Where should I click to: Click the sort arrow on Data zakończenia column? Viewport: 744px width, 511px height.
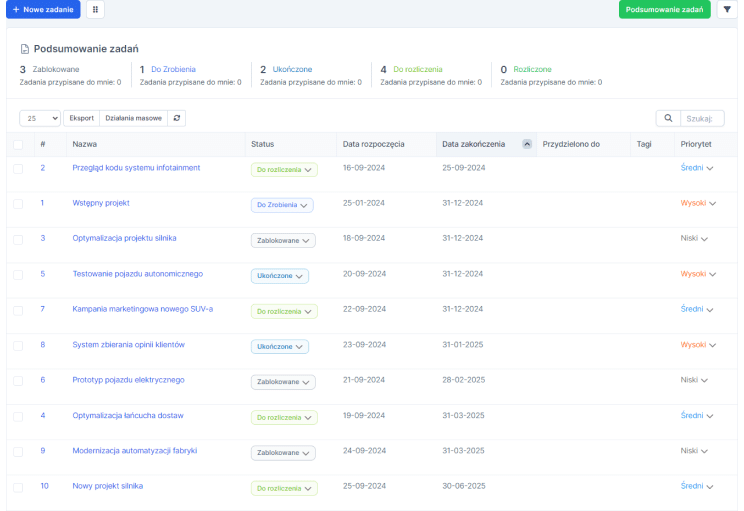pos(527,144)
